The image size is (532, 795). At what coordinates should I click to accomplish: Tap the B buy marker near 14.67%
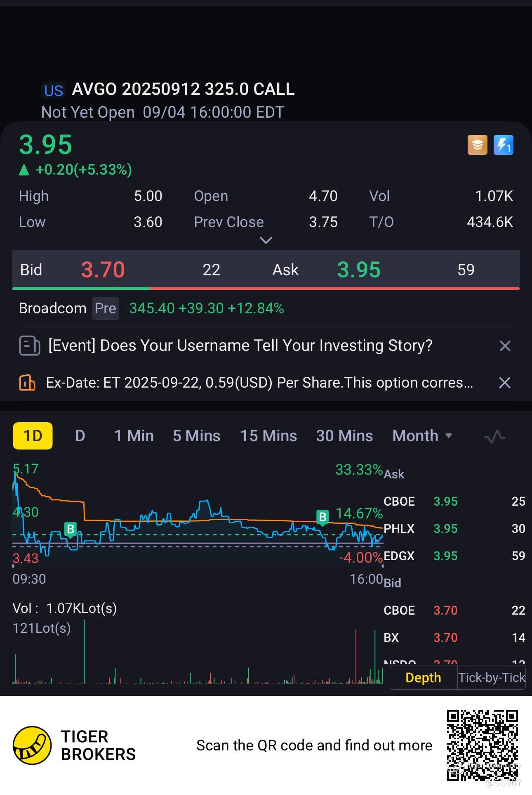click(322, 517)
